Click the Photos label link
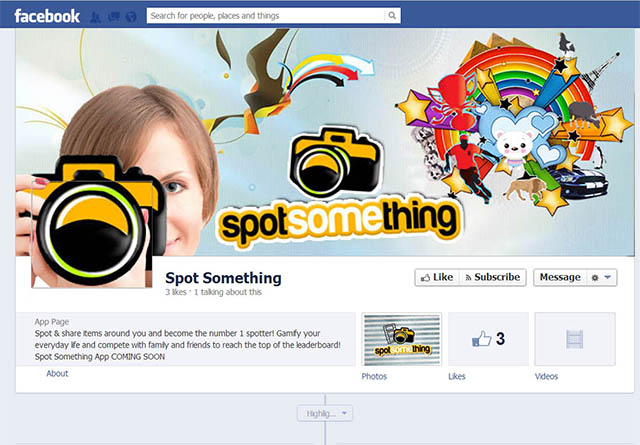 click(374, 376)
